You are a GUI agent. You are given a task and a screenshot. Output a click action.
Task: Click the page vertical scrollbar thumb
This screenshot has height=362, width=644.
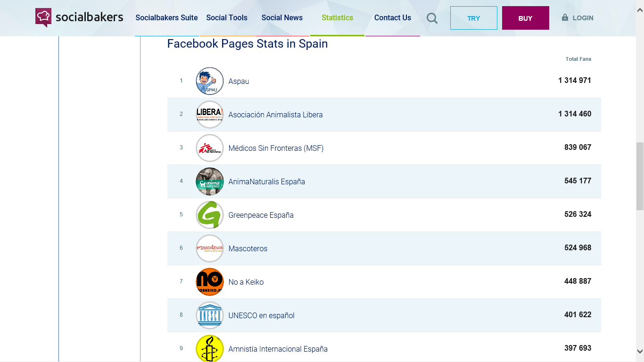640,176
